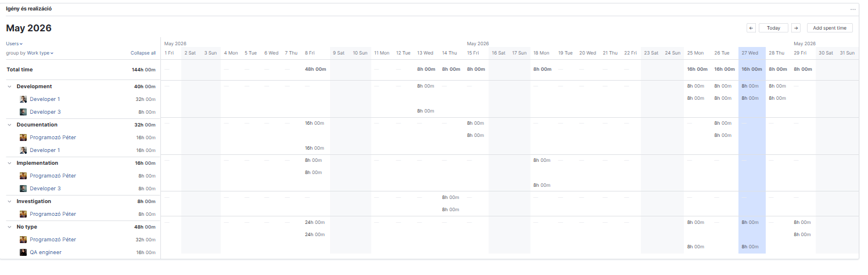Click the widget title Igény és realizáció

30,9
